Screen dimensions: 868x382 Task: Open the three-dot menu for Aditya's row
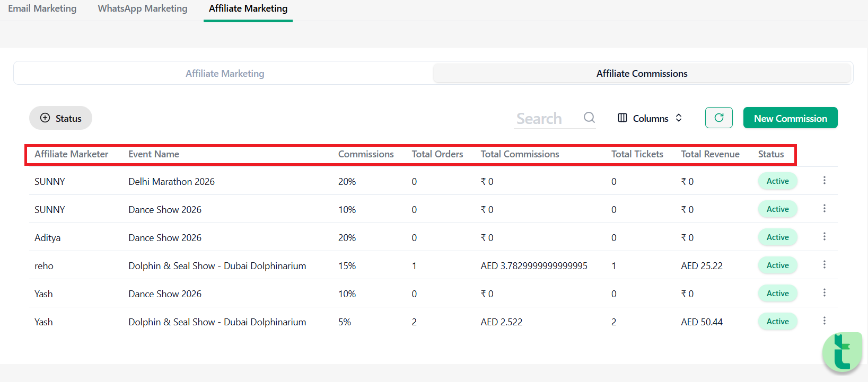click(824, 237)
